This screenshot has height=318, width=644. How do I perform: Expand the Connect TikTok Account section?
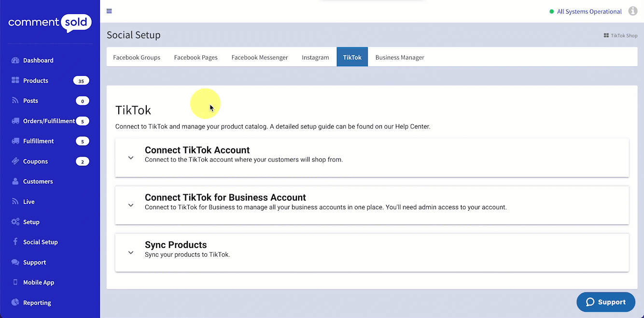coord(131,158)
